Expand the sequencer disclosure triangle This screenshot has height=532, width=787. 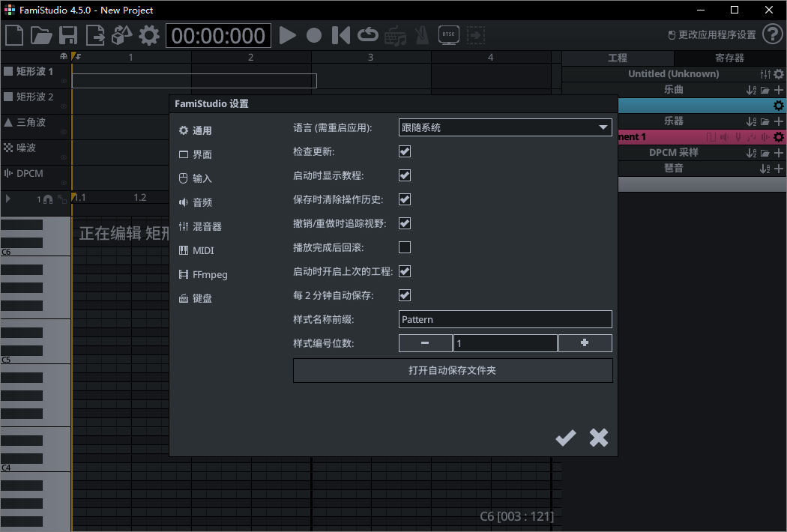(x=7, y=197)
